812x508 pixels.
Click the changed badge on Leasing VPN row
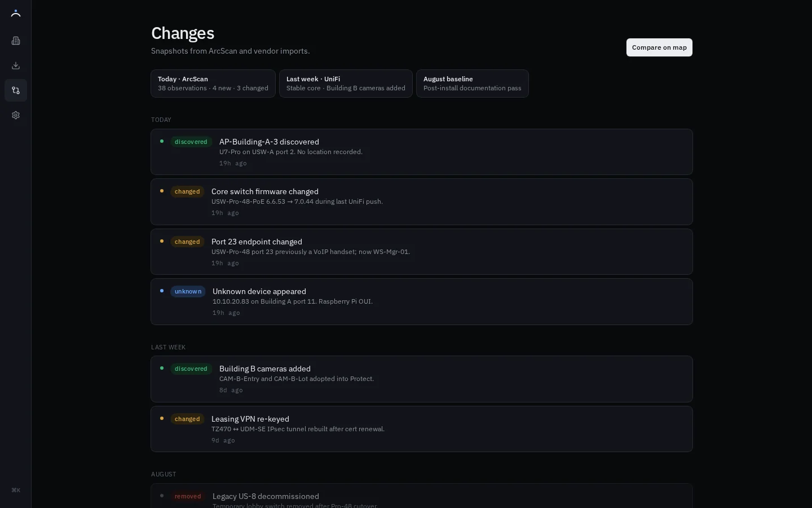[x=187, y=419]
